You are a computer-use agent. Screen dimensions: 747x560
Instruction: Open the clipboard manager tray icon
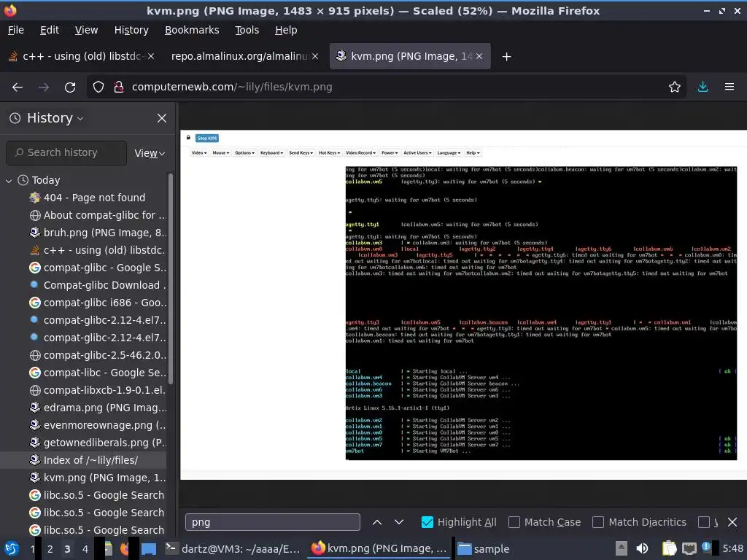tap(670, 548)
